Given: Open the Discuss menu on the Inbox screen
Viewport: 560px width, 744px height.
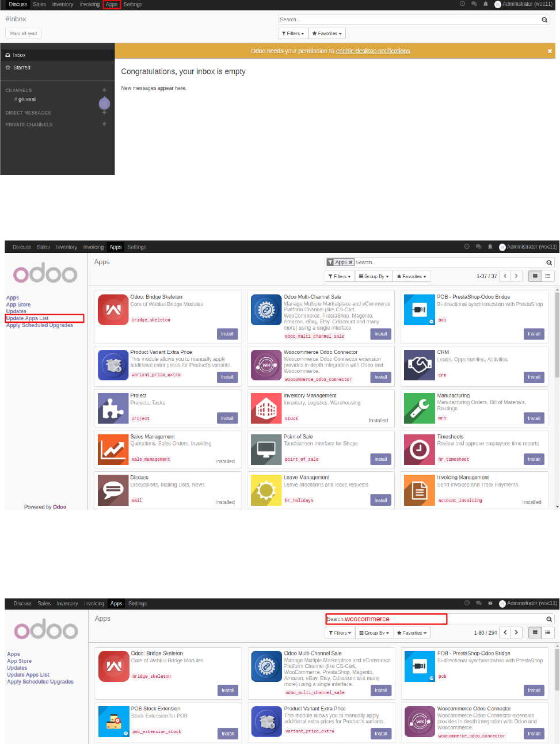Looking at the screenshot, I should pyautogui.click(x=18, y=4).
